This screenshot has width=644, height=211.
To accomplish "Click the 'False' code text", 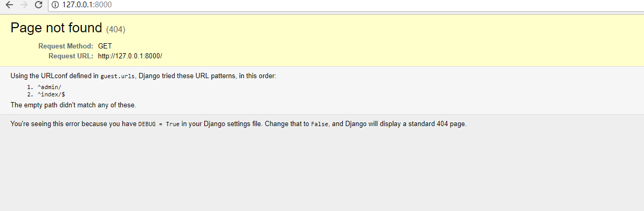I will [x=319, y=125].
